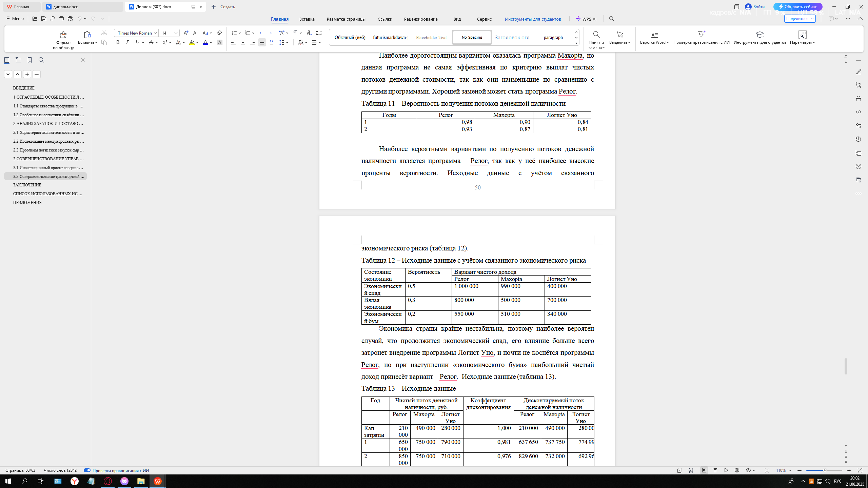Screen dimensions: 868x488
Task: Click the sort icon in ribbon
Action: pos(309,33)
